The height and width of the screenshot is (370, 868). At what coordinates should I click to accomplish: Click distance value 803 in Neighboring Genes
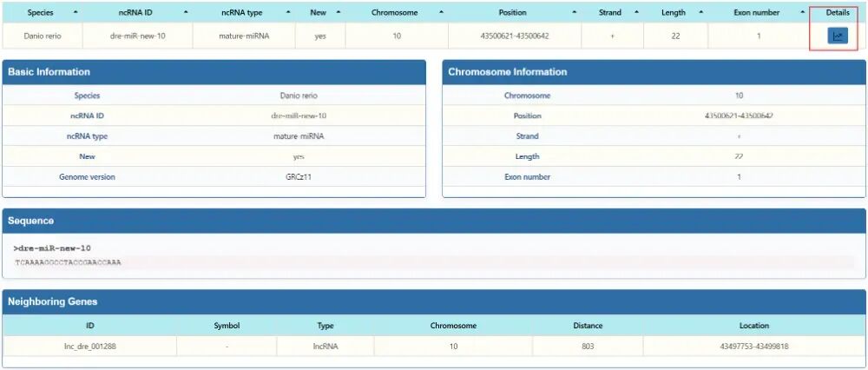pos(588,347)
